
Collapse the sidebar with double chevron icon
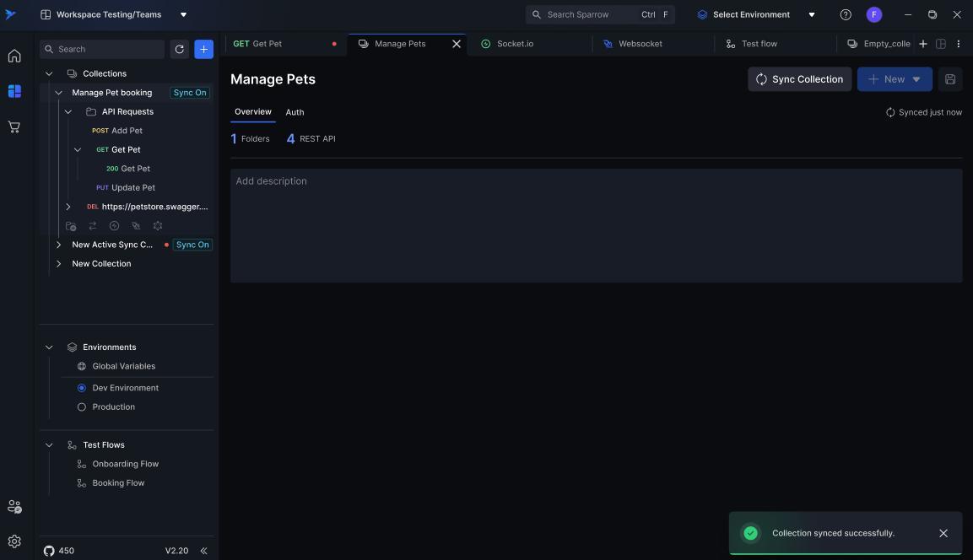[x=203, y=551]
